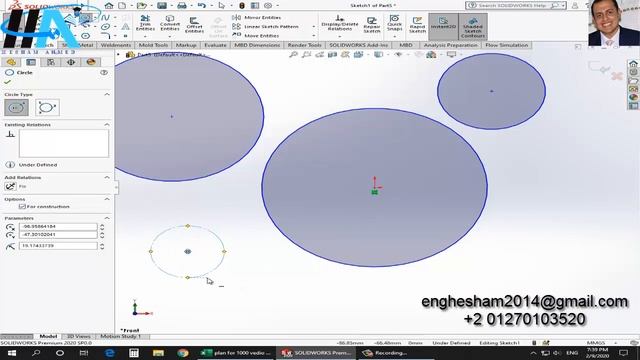The width and height of the screenshot is (640, 360).
Task: Switch to the Markup tab
Action: point(186,45)
